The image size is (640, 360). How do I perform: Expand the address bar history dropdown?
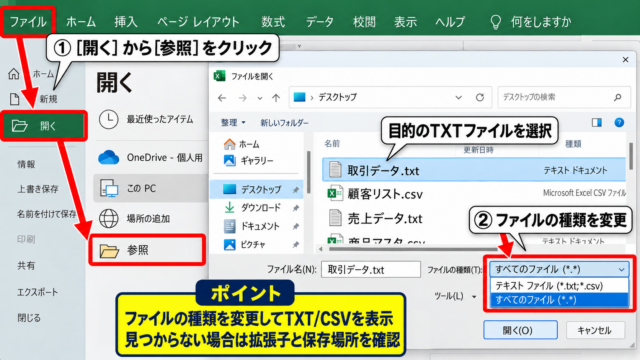click(x=458, y=98)
